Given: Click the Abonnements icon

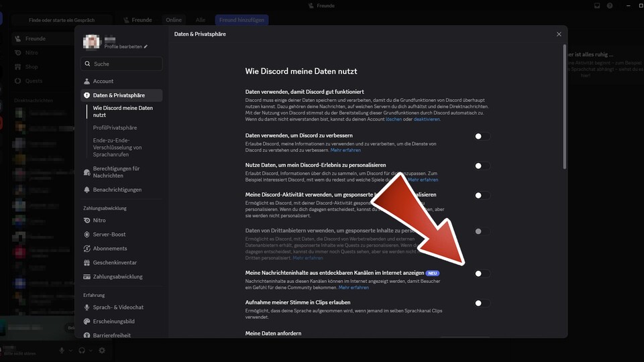Looking at the screenshot, I should [x=87, y=248].
